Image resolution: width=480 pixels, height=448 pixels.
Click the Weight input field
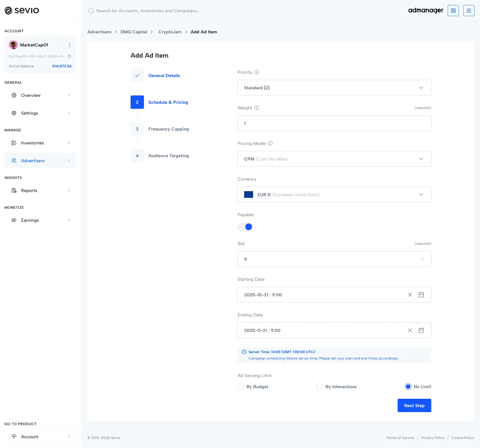[334, 123]
